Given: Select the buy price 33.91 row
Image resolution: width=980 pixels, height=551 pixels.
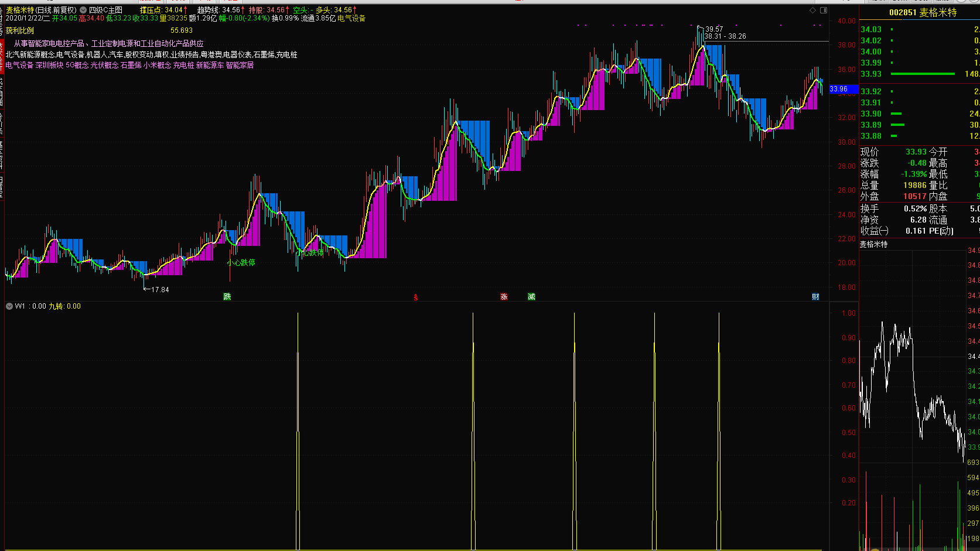Looking at the screenshot, I should pyautogui.click(x=920, y=102).
